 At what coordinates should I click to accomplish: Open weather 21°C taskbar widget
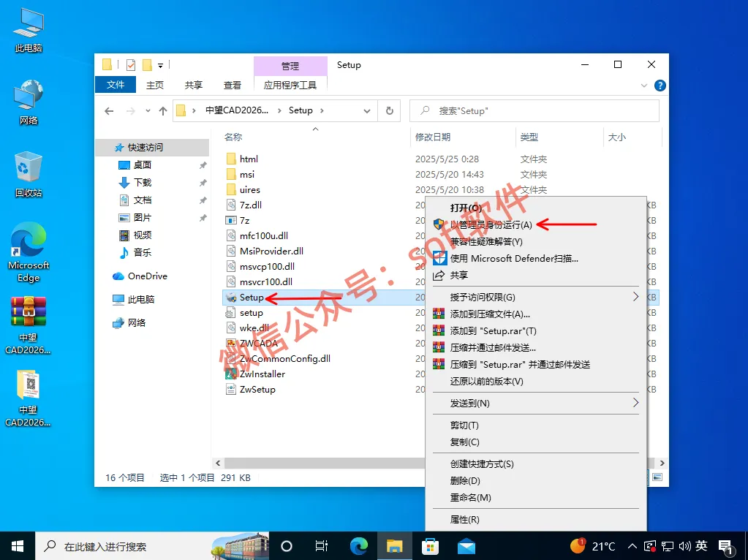pyautogui.click(x=592, y=546)
